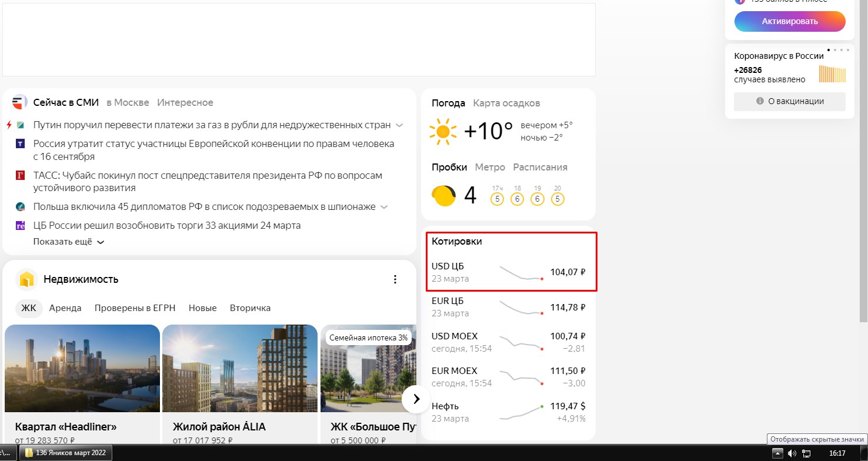
Task: Click the info icon in О вакцинации button
Action: click(x=760, y=101)
